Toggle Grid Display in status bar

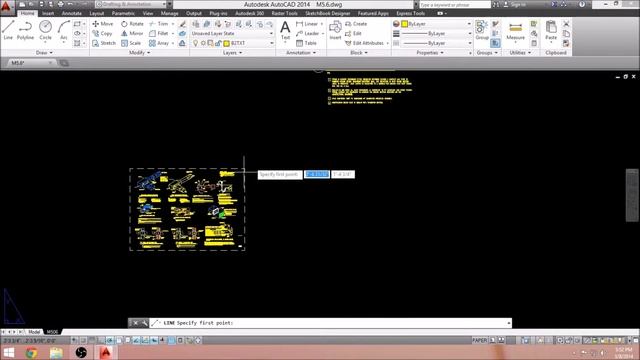(x=92, y=340)
